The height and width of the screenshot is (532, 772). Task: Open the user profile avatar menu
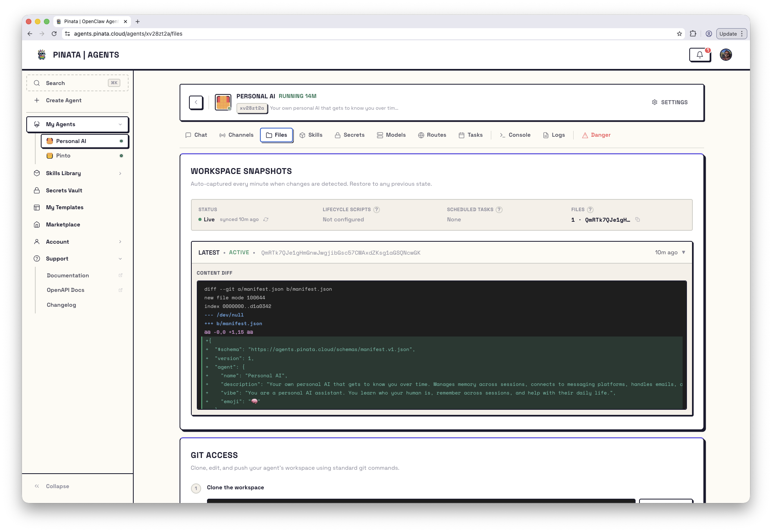726,55
